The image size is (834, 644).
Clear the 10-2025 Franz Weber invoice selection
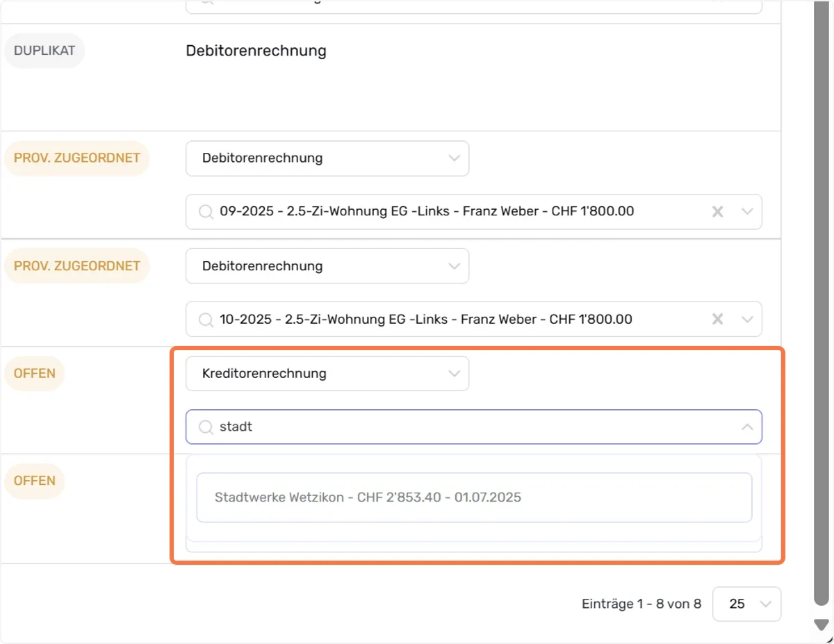pos(718,320)
